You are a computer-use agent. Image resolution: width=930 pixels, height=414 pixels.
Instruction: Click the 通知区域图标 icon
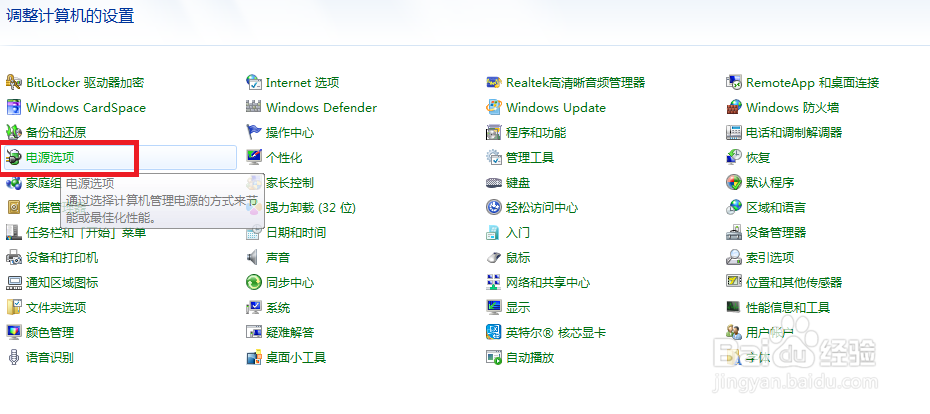(14, 282)
